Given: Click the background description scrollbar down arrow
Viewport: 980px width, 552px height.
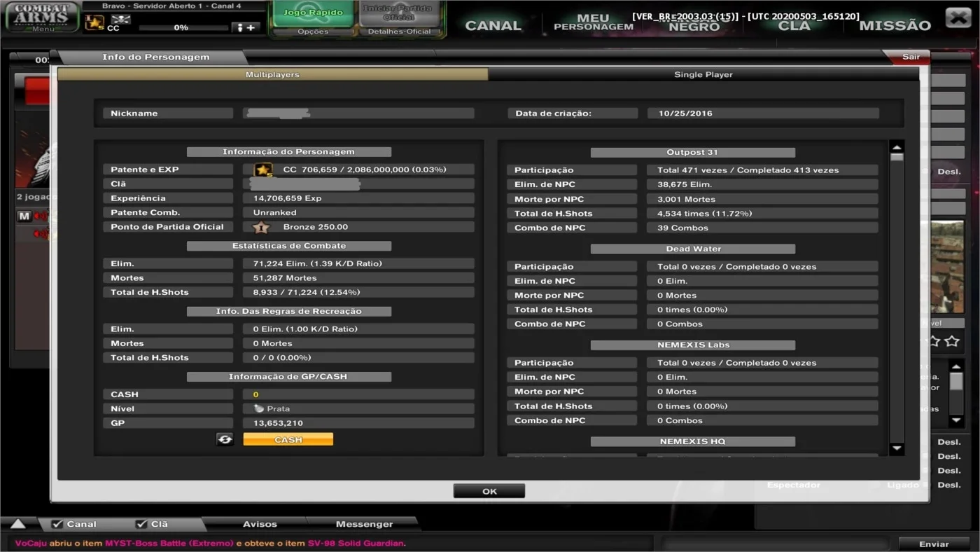Looking at the screenshot, I should tap(956, 420).
